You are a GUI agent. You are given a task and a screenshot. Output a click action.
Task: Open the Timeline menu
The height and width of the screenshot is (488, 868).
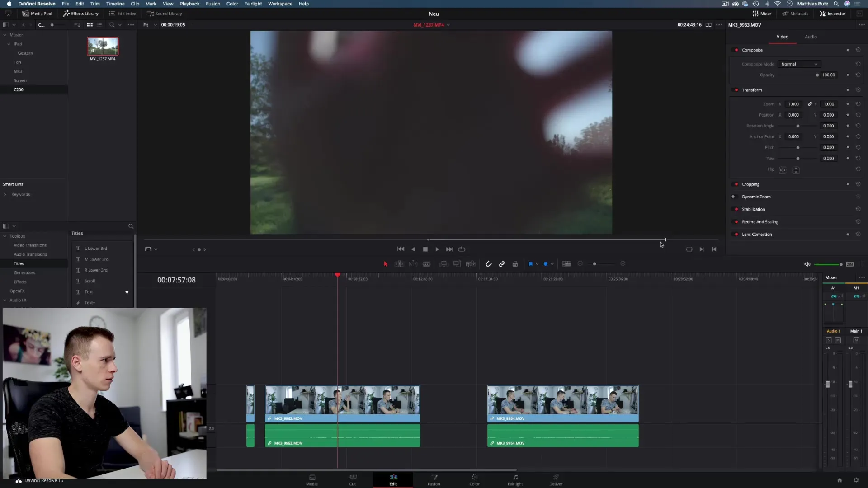(115, 4)
